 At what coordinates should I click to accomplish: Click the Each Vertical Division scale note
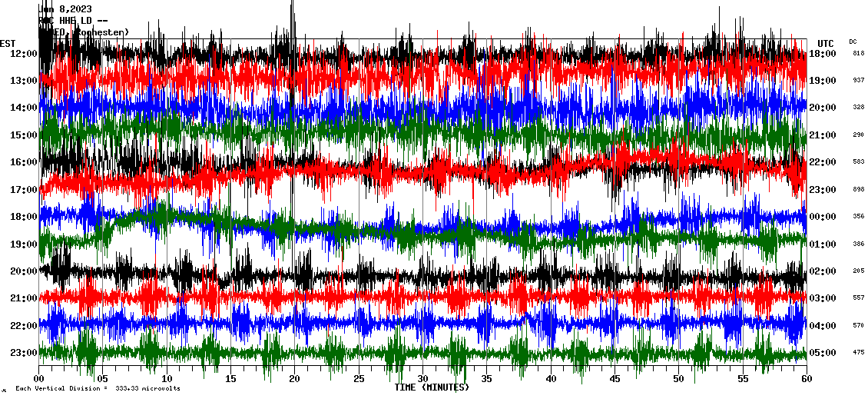[x=96, y=388]
